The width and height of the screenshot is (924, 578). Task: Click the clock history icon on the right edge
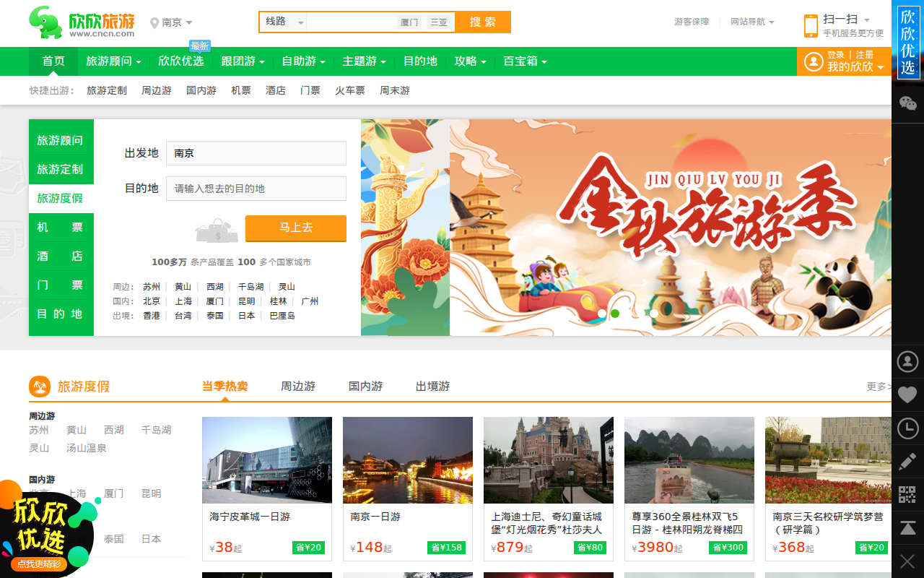[907, 428]
